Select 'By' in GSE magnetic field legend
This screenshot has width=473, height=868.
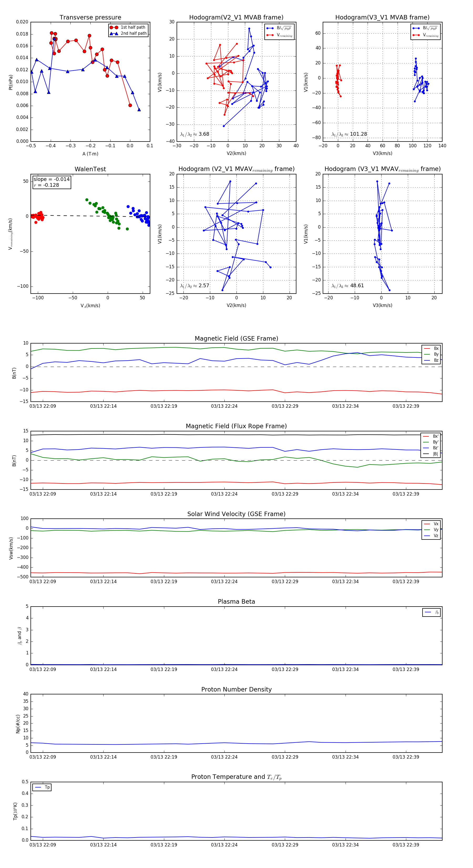[431, 354]
